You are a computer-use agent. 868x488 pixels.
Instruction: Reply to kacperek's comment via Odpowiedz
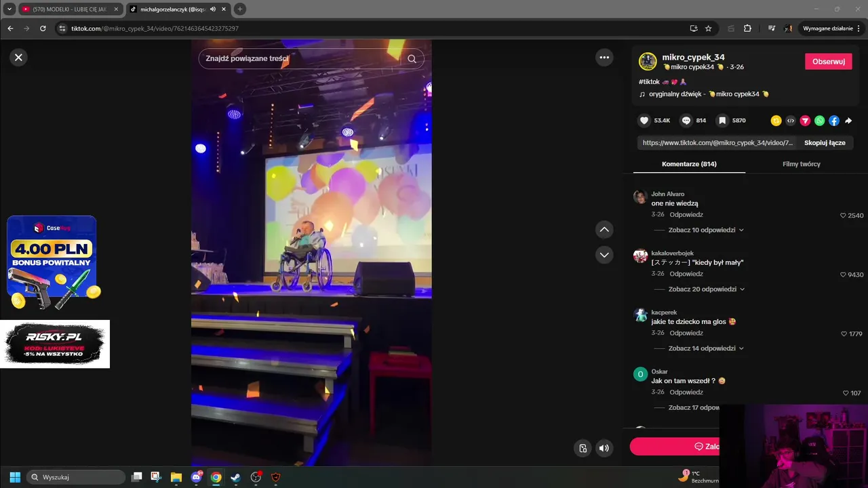(x=686, y=333)
